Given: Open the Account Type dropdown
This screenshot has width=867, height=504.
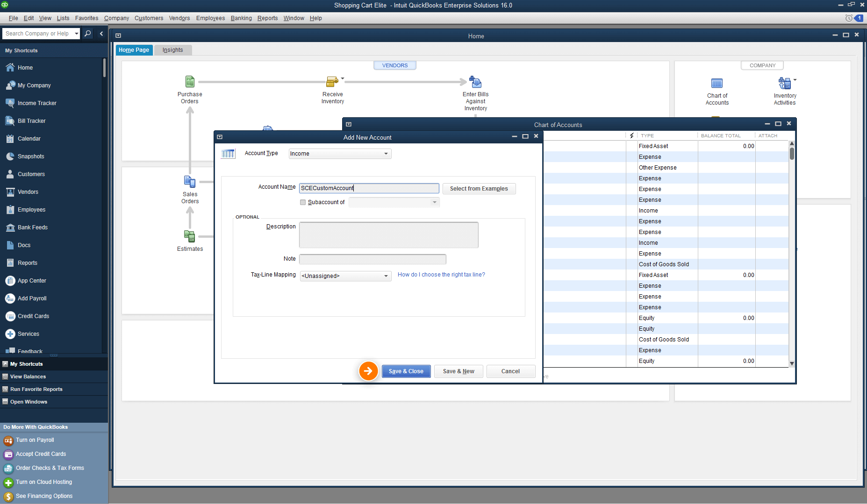Looking at the screenshot, I should tap(340, 154).
